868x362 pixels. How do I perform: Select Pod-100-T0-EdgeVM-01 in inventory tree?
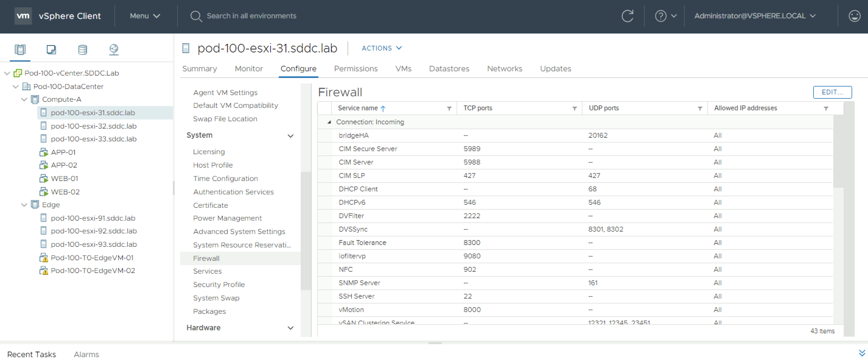[92, 258]
